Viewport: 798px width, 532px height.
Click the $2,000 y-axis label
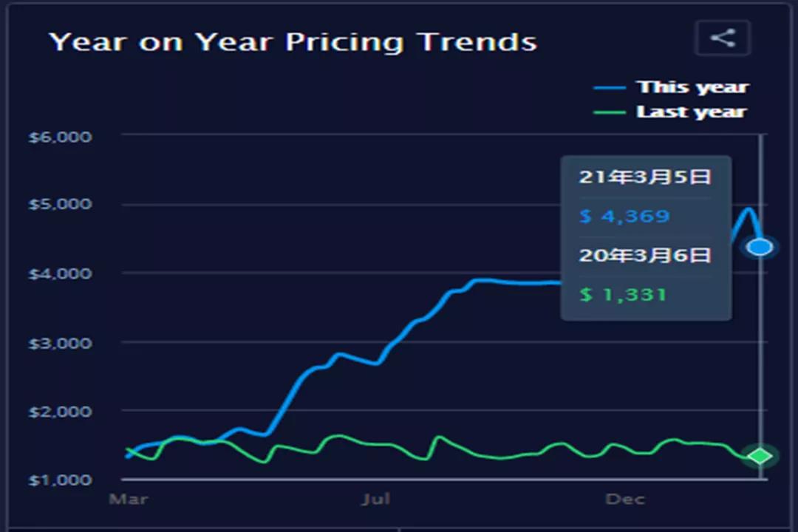point(61,412)
